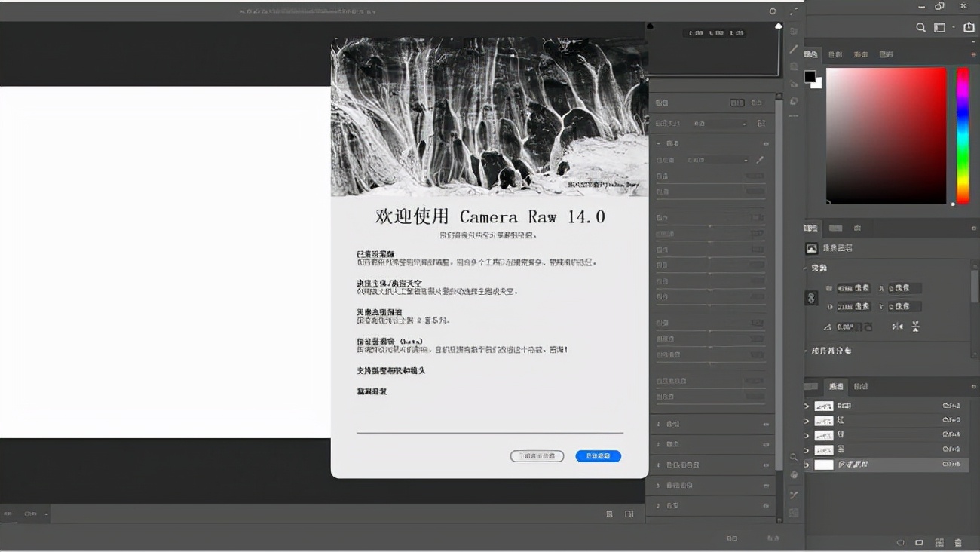Expand the Curve panel in Camera Raw

[x=709, y=424]
